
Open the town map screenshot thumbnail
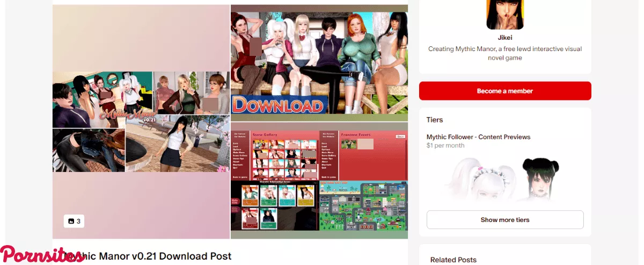(363, 209)
